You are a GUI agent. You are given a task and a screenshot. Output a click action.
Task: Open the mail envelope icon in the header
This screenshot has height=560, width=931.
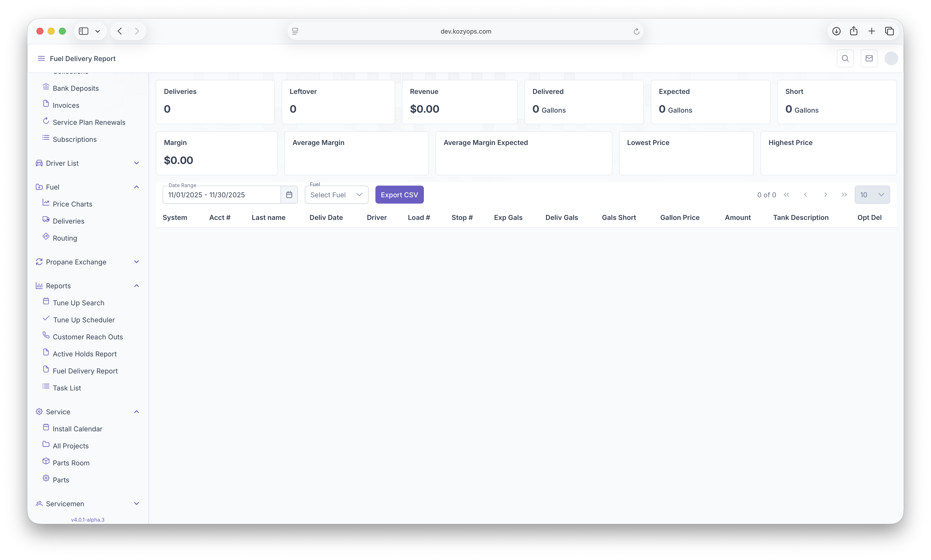click(869, 58)
